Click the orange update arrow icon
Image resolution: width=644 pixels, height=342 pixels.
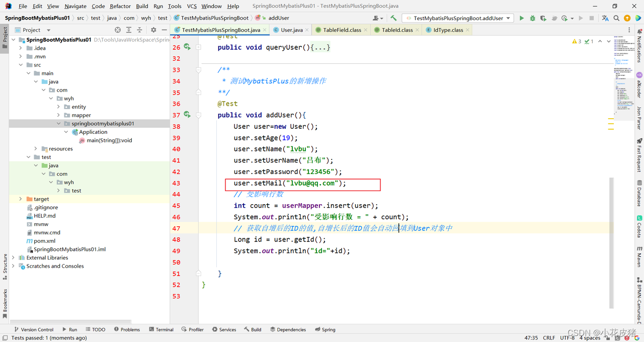627,18
